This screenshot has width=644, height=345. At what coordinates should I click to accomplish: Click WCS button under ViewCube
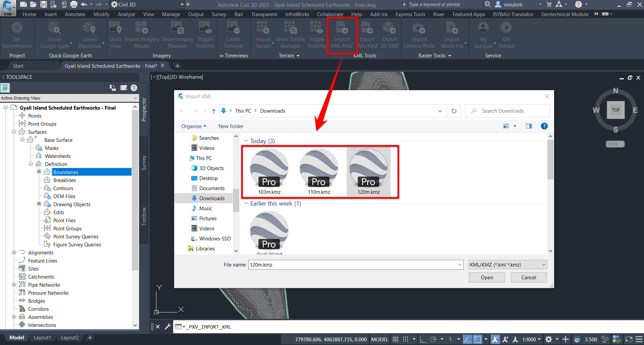(615, 144)
